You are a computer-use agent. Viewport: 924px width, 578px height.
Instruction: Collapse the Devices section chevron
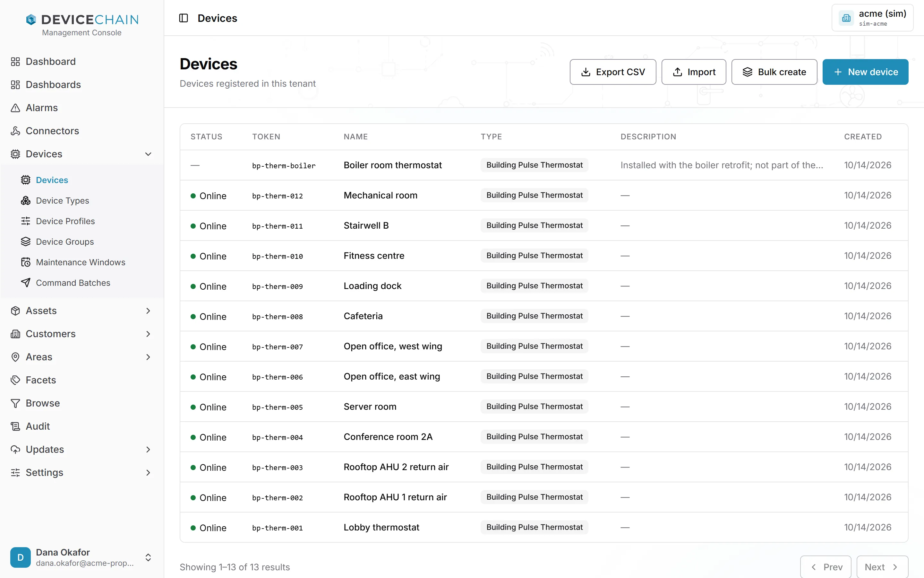click(148, 154)
